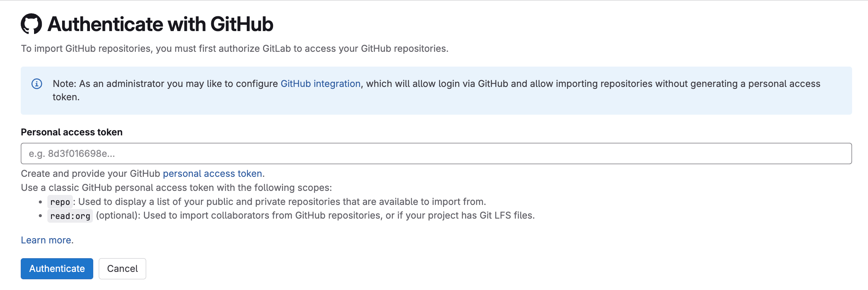Click the Authenticate button

tap(57, 269)
